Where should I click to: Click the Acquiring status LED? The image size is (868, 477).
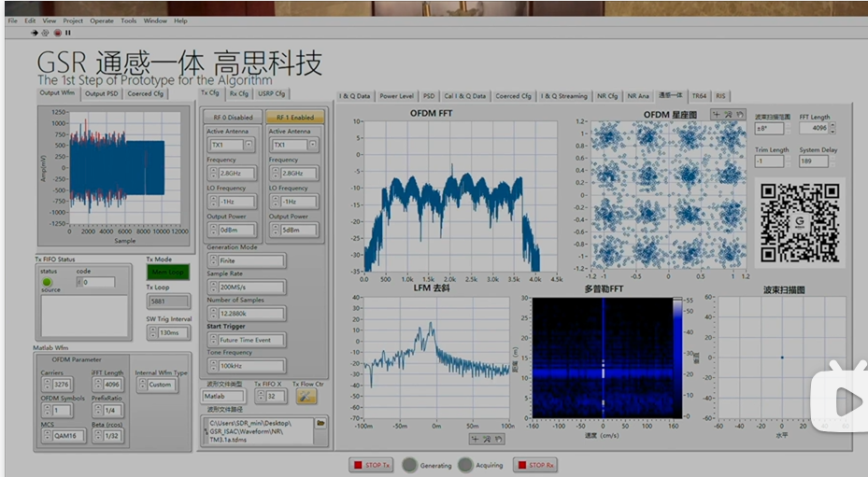point(465,465)
